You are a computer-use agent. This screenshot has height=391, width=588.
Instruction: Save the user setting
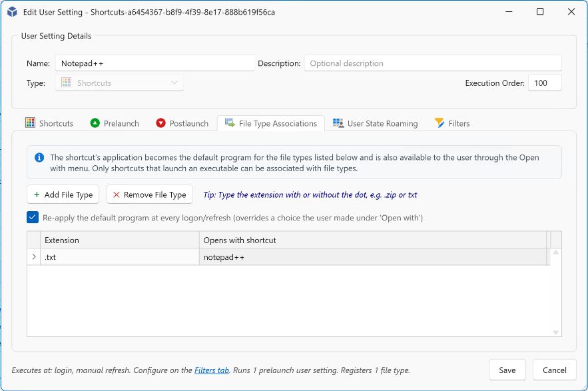point(507,370)
